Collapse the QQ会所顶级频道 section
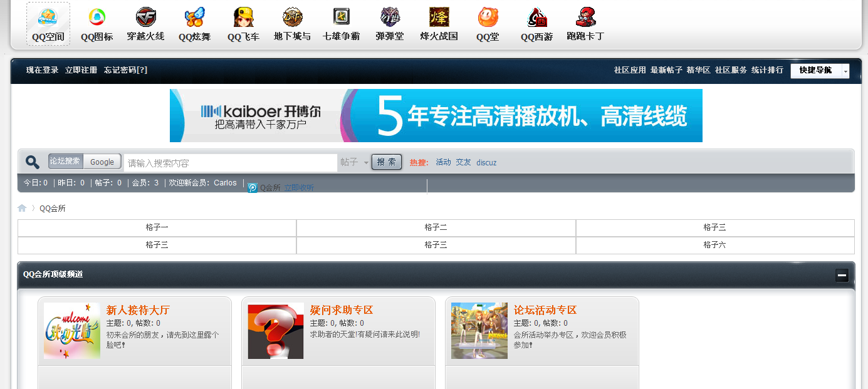 point(842,275)
